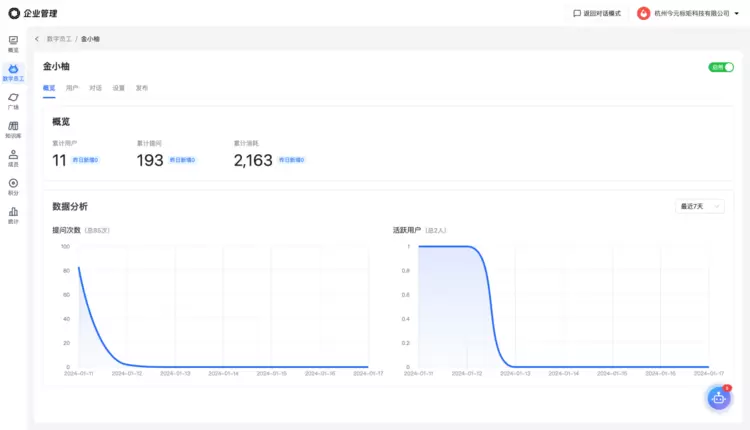
Task: Click the 积分 sidebar icon
Action: pyautogui.click(x=13, y=186)
